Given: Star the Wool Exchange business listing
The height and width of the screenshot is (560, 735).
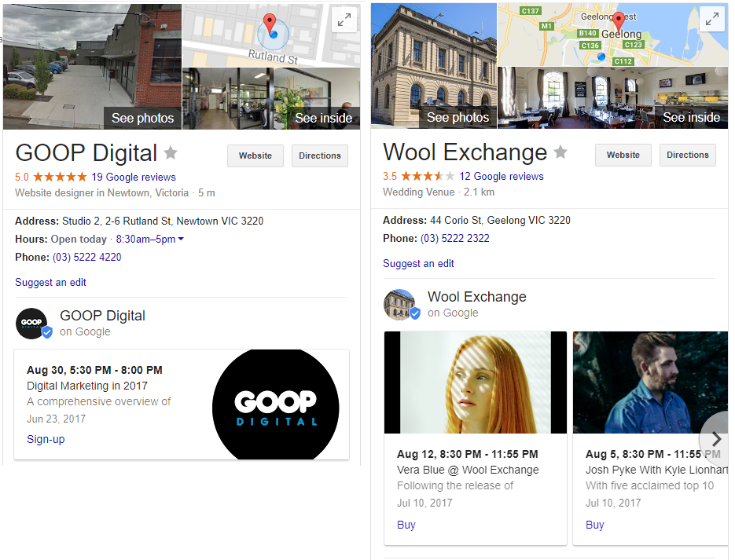Looking at the screenshot, I should pos(560,152).
